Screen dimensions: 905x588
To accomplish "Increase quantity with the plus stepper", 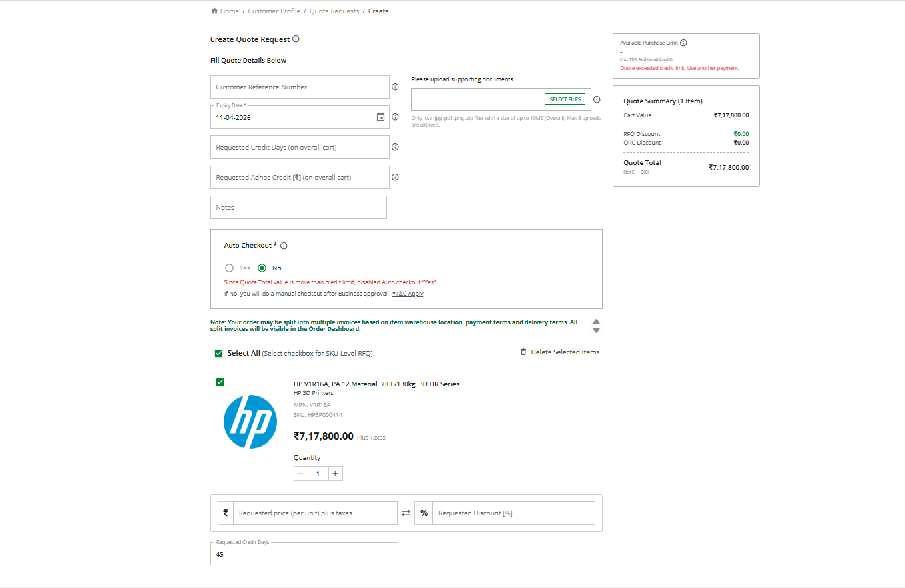I will click(x=335, y=473).
